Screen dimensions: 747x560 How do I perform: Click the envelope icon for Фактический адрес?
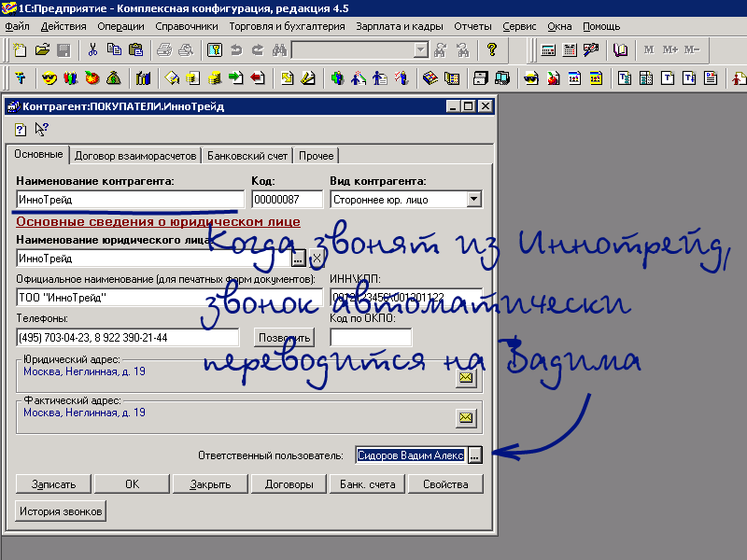tap(465, 418)
